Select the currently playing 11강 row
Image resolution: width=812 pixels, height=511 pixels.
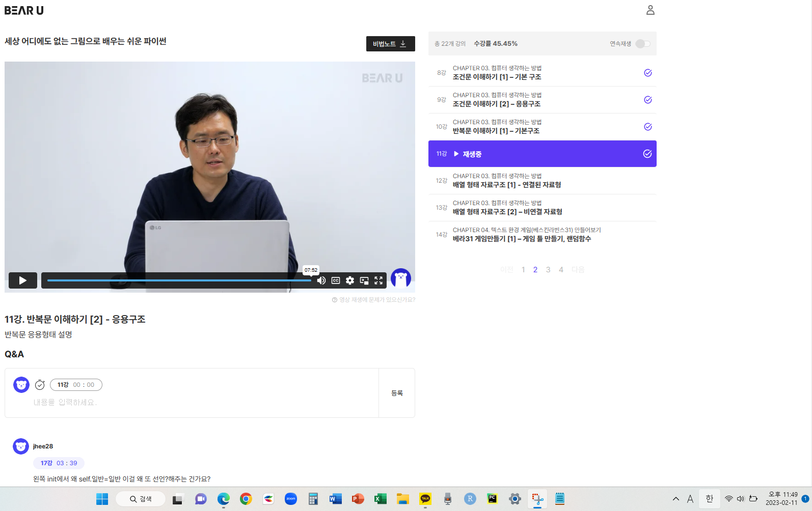(543, 154)
